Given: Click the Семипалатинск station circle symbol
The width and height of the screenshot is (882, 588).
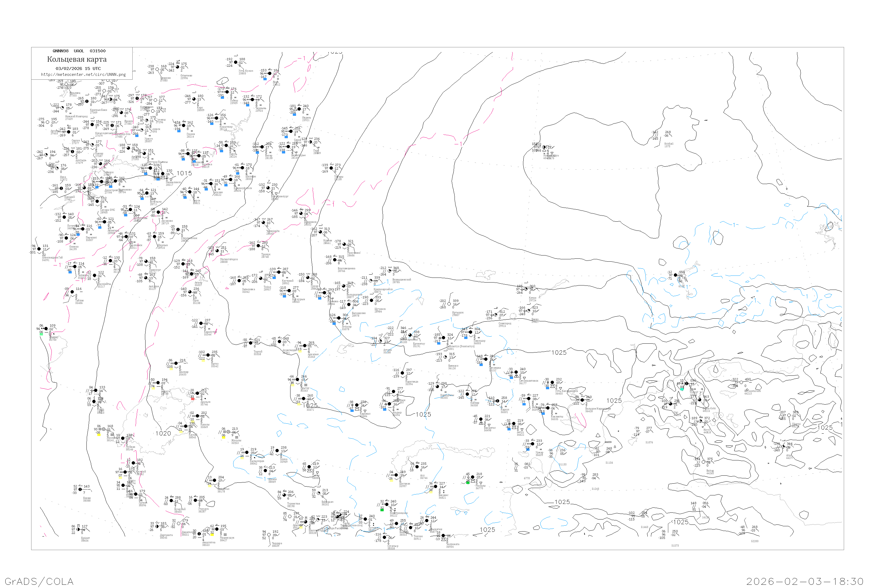Looking at the screenshot, I should [x=516, y=372].
